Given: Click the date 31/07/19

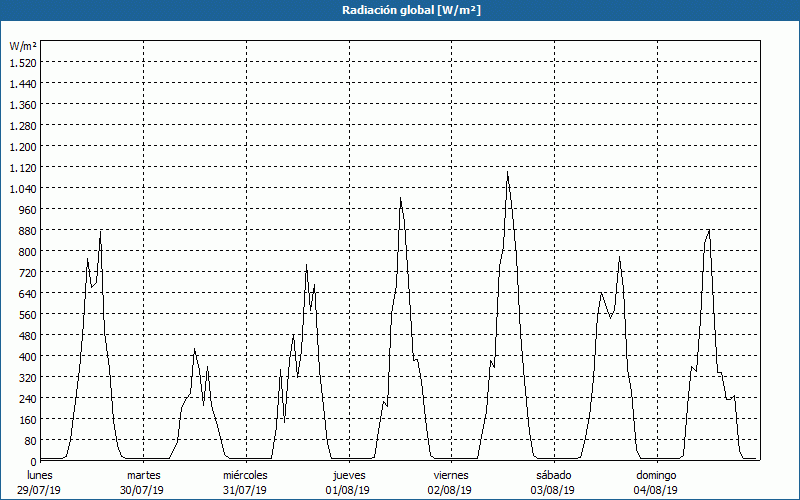Looking at the screenshot, I should pos(245,490).
